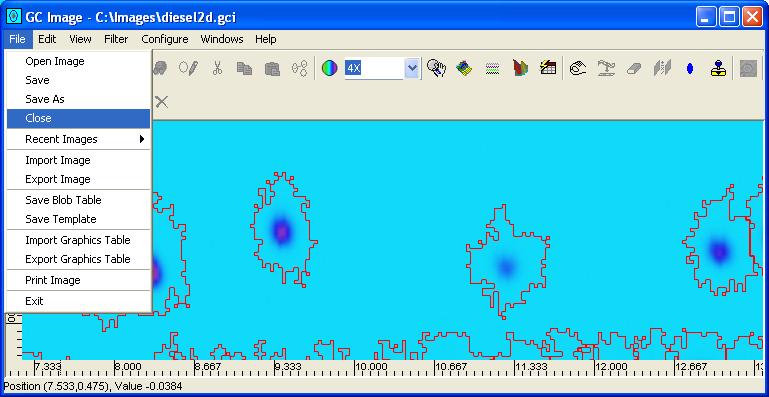Select the blue ellipse blob tool
Screen dimensions: 769x397
(x=690, y=69)
